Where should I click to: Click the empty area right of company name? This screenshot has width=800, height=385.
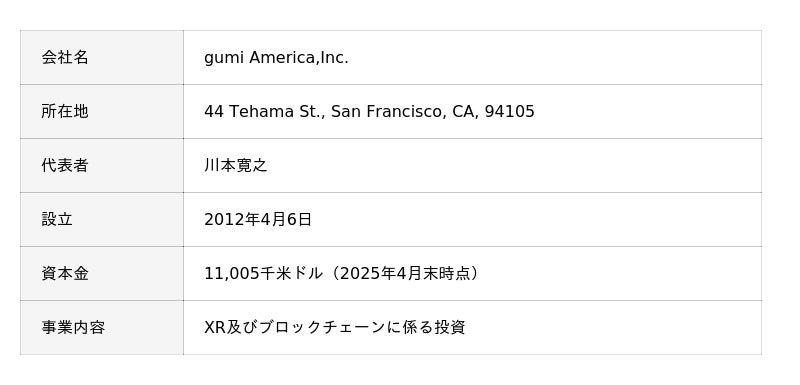pyautogui.click(x=554, y=58)
